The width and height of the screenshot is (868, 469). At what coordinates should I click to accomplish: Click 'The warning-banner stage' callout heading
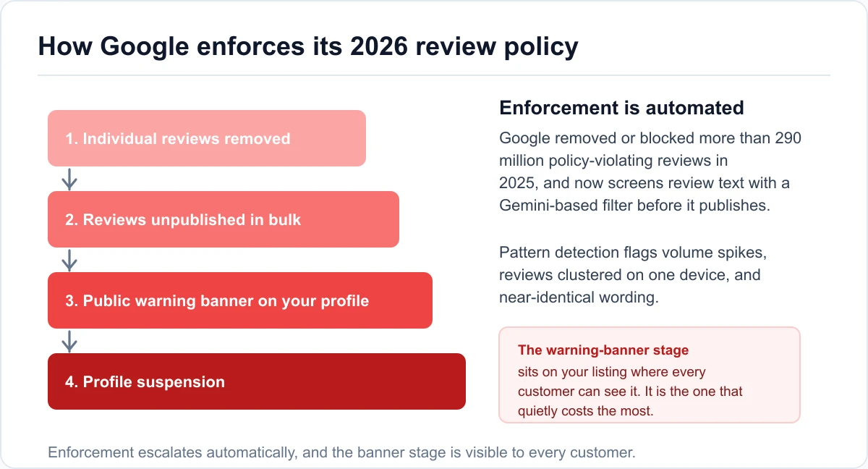[603, 350]
